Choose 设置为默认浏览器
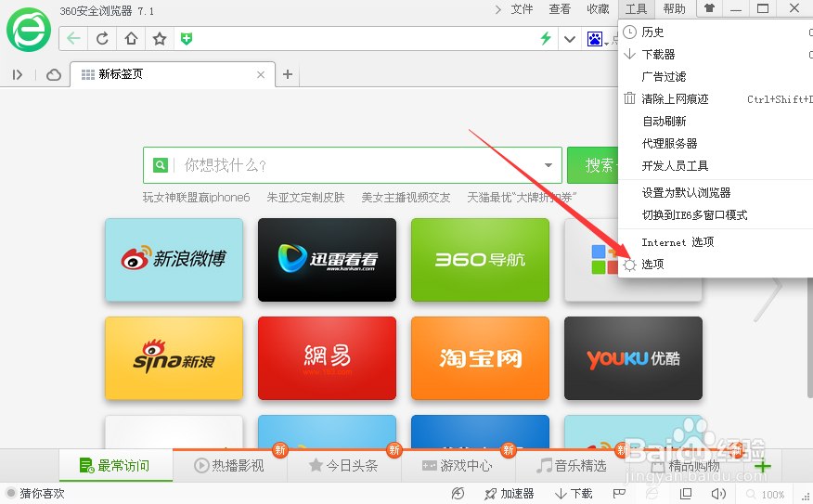 716,193
